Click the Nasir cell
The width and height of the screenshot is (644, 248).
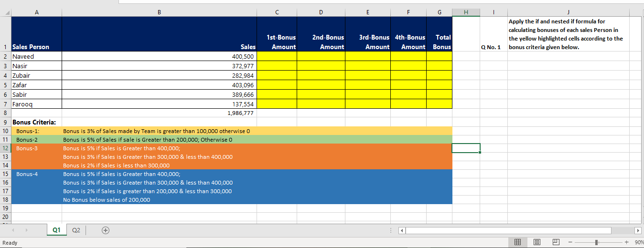click(36, 66)
